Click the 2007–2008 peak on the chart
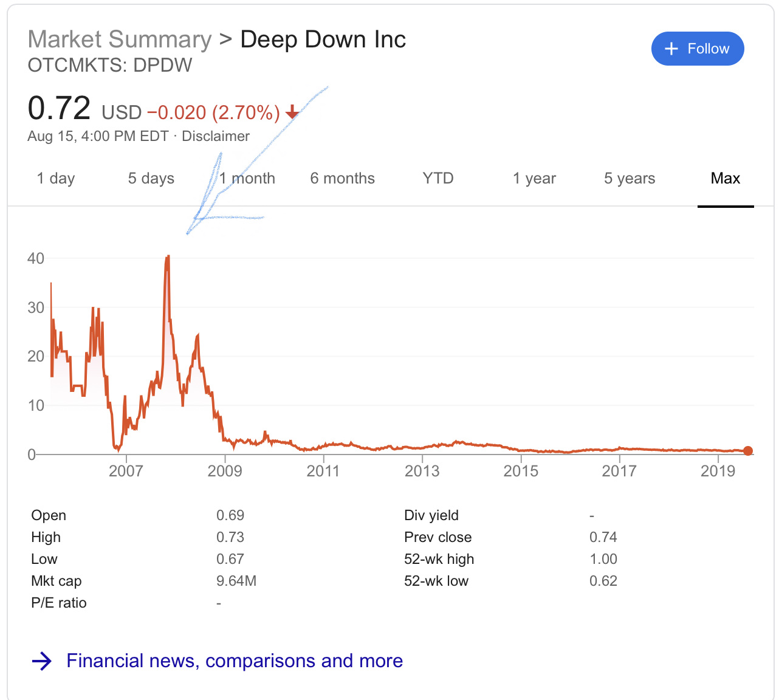 click(x=167, y=257)
